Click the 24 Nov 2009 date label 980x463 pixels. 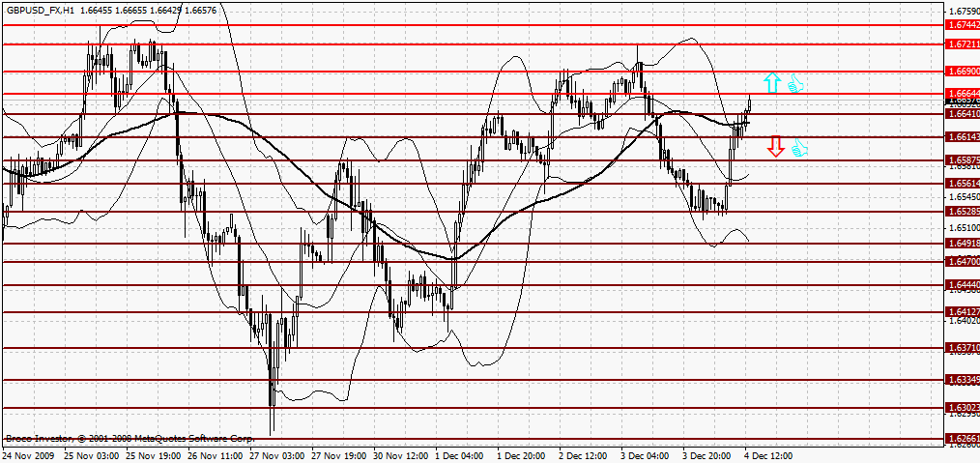point(27,454)
